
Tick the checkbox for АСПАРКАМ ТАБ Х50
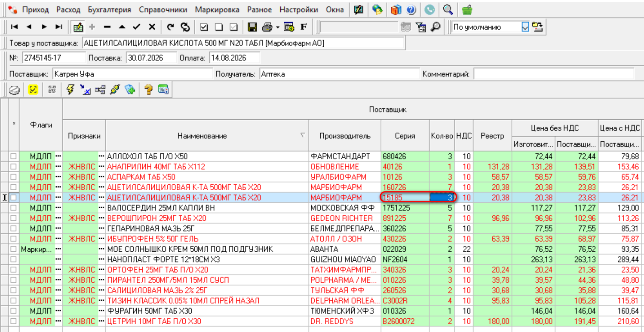tap(13, 177)
